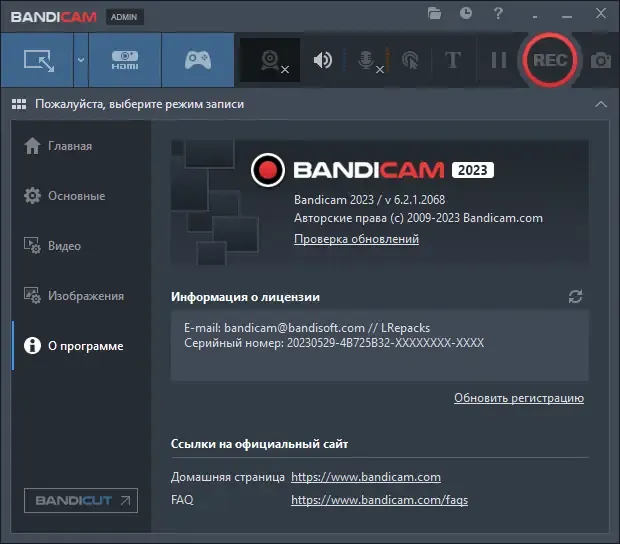Click the Авторские права copyright text
Image resolution: width=620 pixels, height=544 pixels.
[x=418, y=218]
